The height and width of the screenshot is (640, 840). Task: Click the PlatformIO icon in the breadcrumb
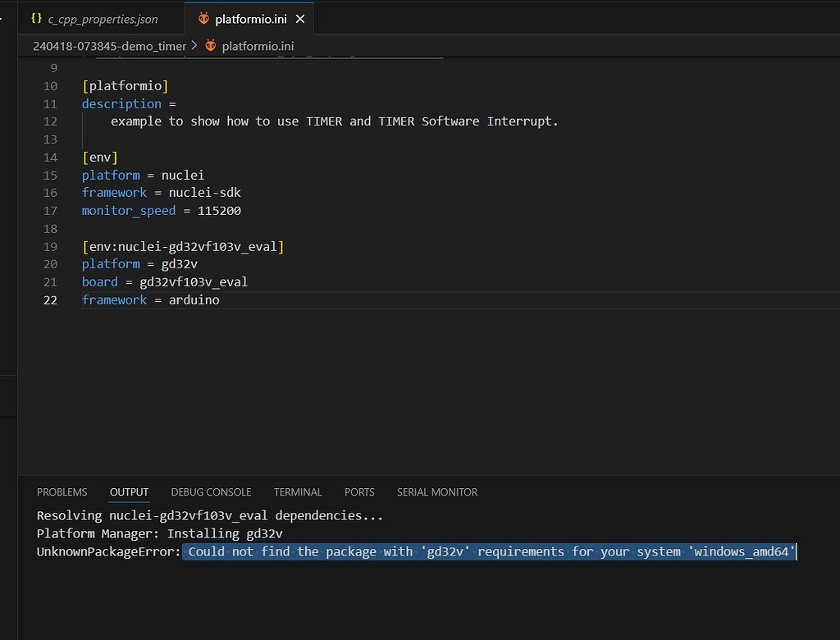click(x=211, y=46)
